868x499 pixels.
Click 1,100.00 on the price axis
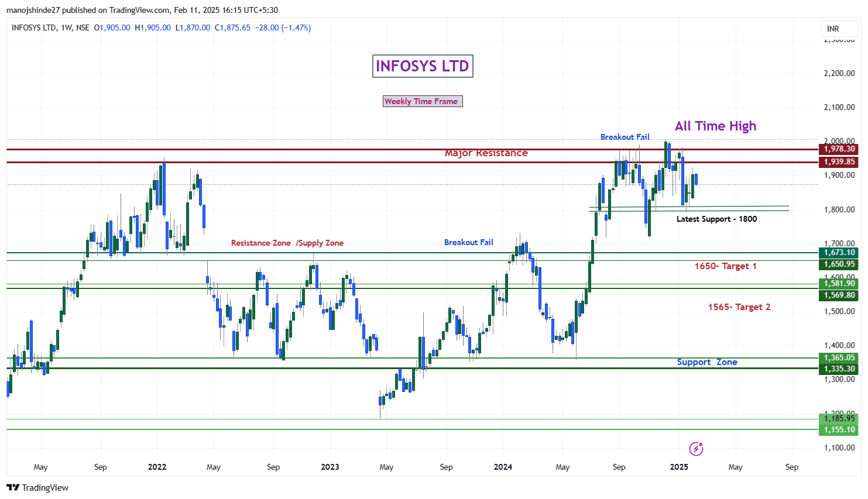tap(839, 448)
